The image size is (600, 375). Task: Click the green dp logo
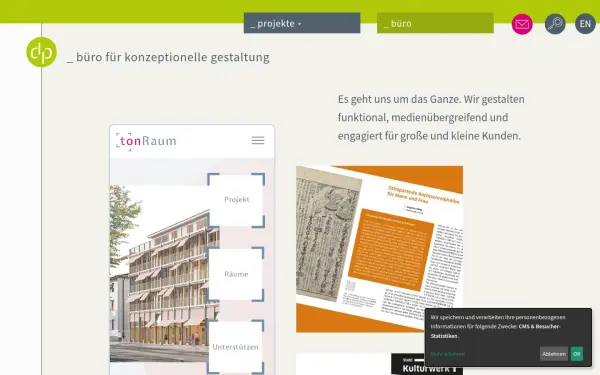(x=41, y=52)
